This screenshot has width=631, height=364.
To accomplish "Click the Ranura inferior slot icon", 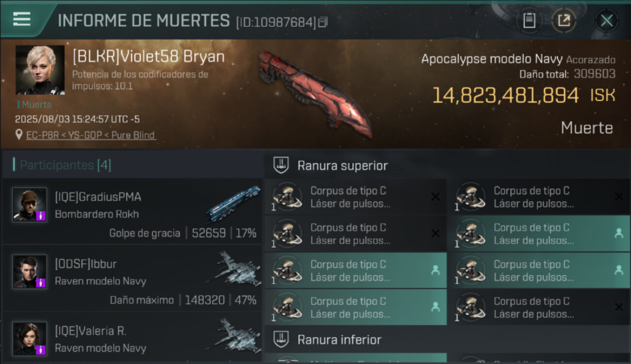I will (x=281, y=340).
